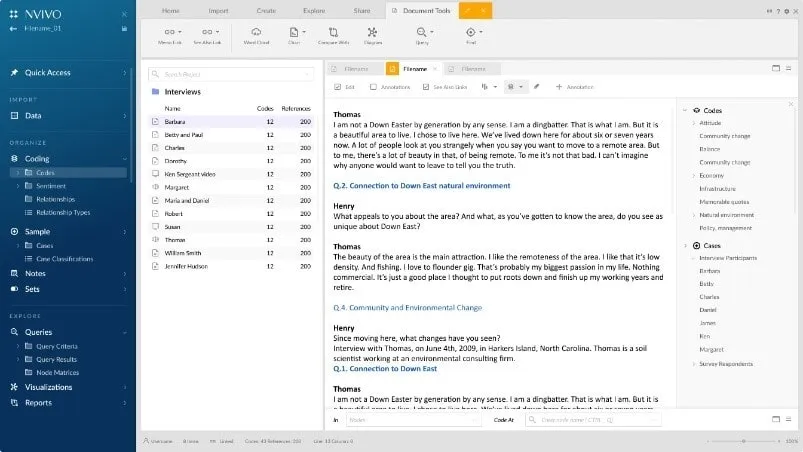Select the Ken Sergeant video row
Screen dimensions: 803x452
(x=231, y=174)
